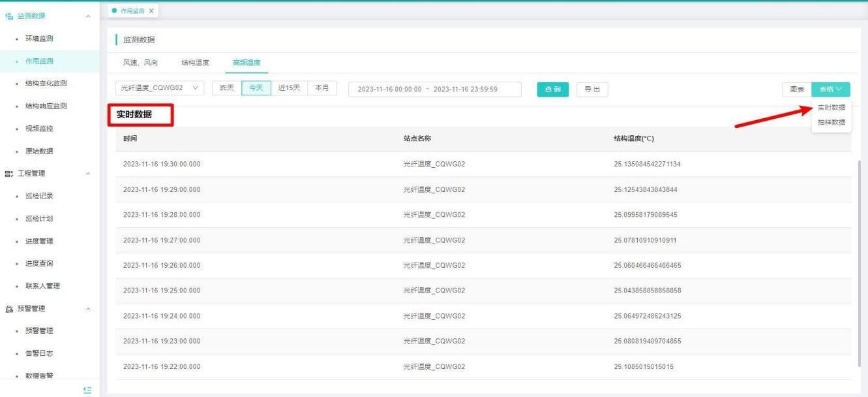Select the 今天 time range option
Screen dimensions: 868x397
[256, 89]
